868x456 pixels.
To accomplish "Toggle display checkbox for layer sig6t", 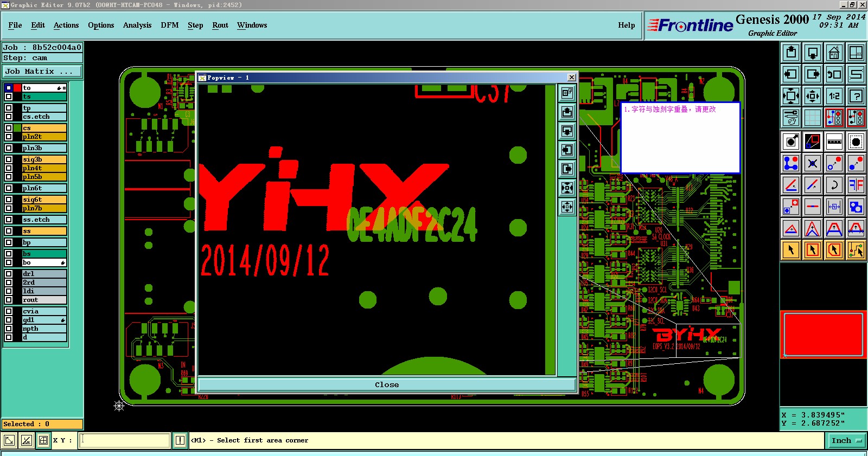I will coord(9,200).
